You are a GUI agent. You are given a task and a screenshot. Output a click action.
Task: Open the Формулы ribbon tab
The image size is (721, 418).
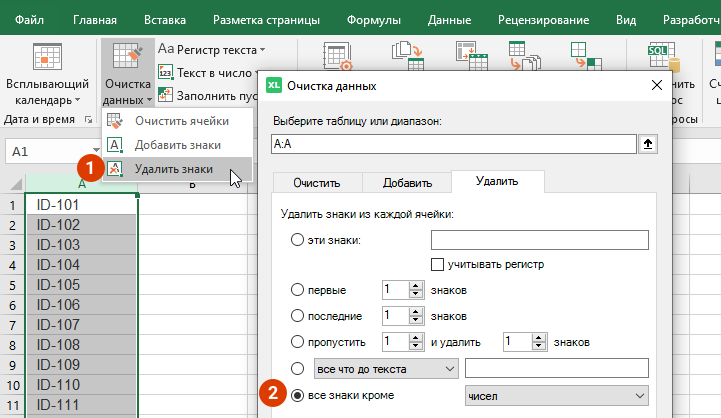click(x=373, y=19)
